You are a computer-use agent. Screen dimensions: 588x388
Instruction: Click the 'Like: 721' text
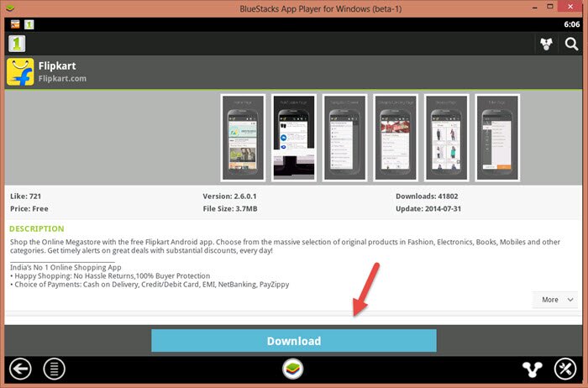[x=25, y=196]
